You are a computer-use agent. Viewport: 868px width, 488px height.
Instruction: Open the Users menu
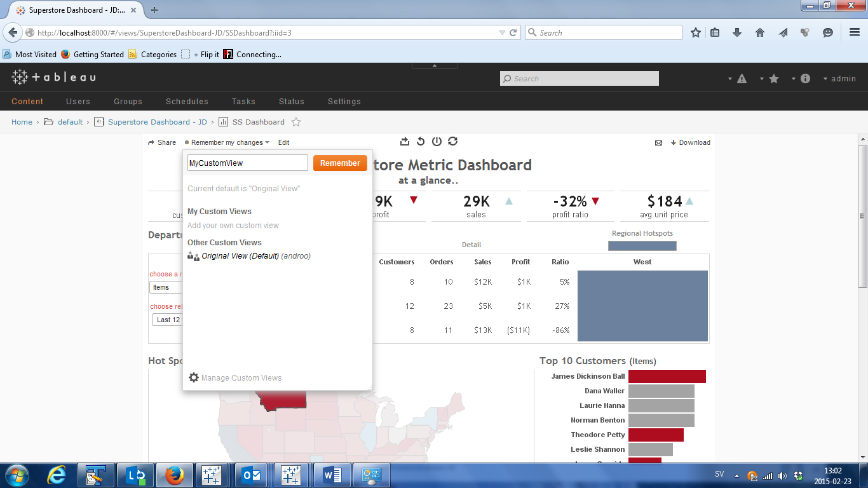78,101
